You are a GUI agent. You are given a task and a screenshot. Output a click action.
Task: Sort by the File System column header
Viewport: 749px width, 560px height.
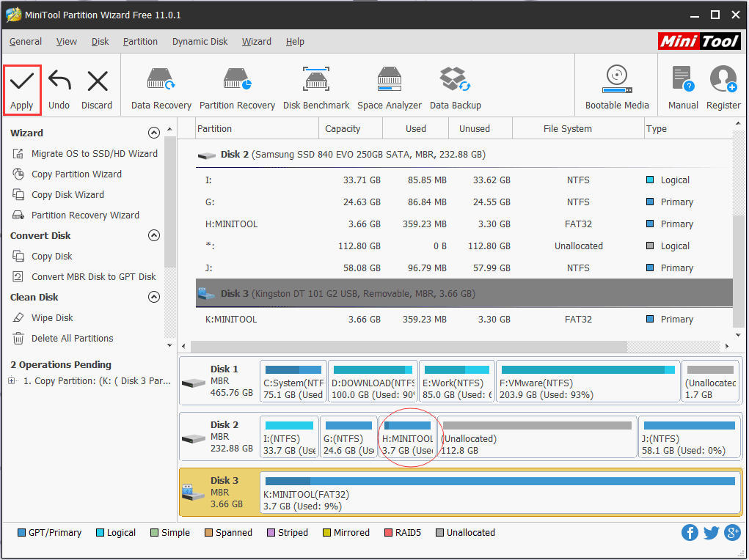[x=578, y=129]
